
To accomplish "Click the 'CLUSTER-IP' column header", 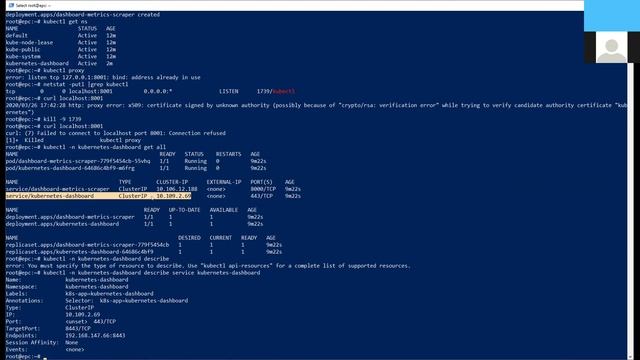I will [172, 182].
